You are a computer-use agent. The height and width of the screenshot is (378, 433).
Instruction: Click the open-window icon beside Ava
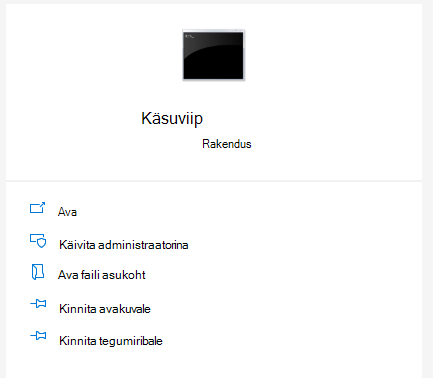tap(37, 208)
